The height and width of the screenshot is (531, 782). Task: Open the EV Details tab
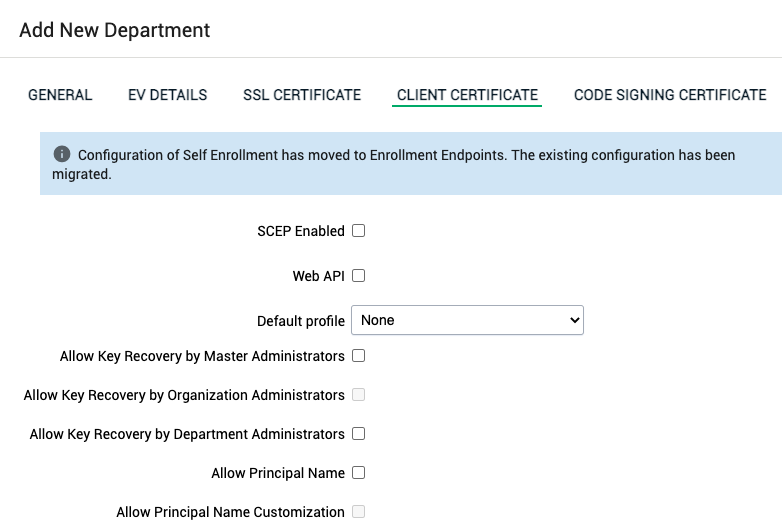point(167,95)
